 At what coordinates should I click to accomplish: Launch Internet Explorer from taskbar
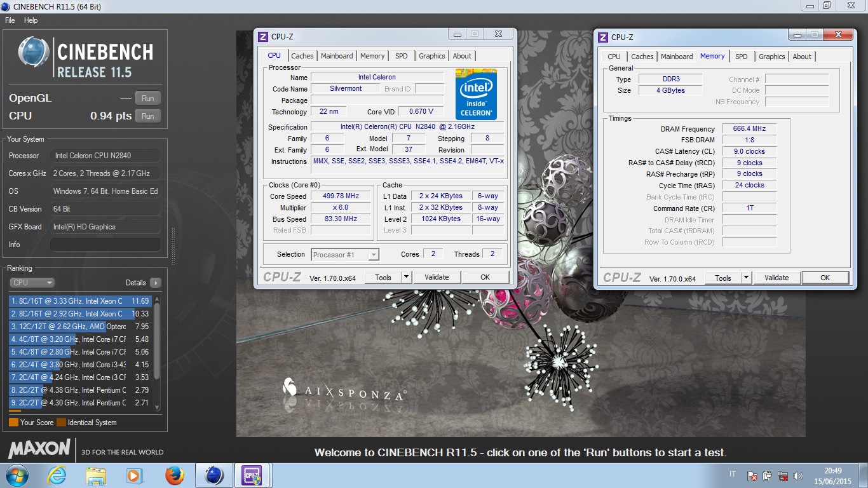pos(57,475)
